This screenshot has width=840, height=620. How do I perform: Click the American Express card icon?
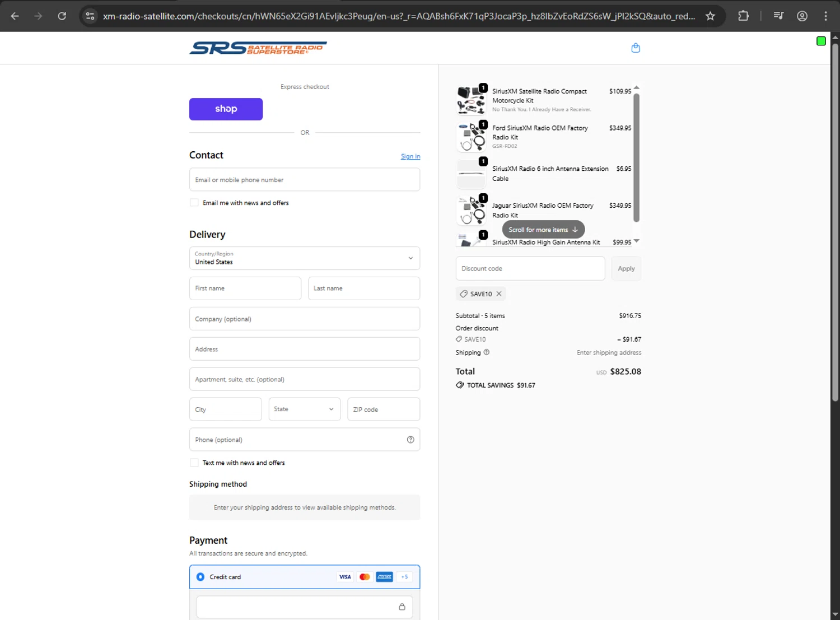(384, 577)
